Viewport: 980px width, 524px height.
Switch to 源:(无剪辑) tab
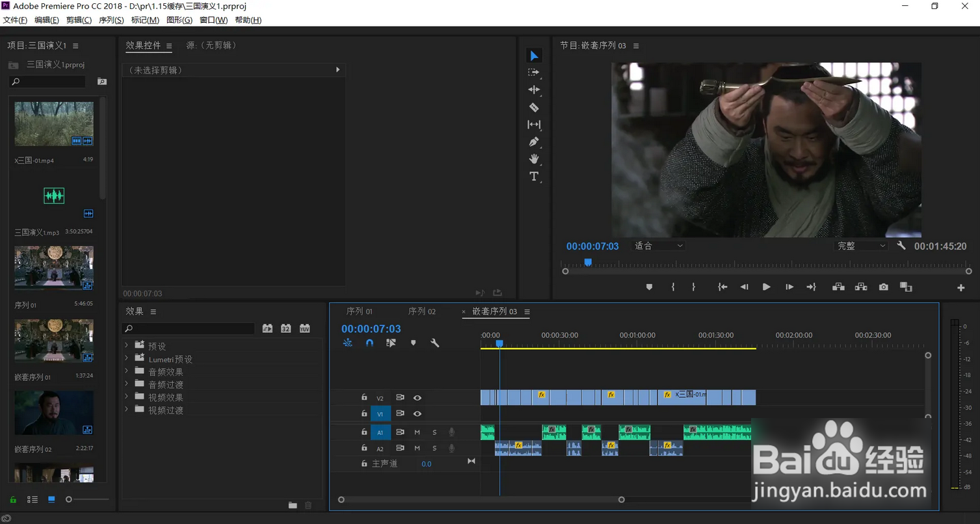pos(212,46)
